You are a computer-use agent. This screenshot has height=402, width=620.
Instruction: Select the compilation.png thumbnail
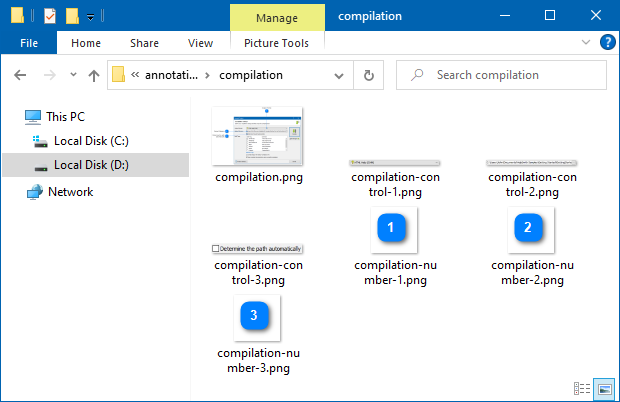(x=257, y=136)
